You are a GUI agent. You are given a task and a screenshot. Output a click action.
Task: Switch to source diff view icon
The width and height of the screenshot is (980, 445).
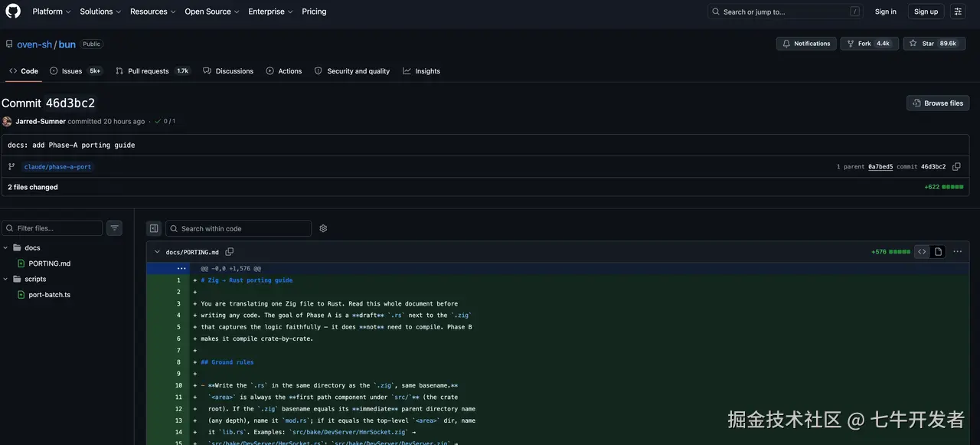922,252
